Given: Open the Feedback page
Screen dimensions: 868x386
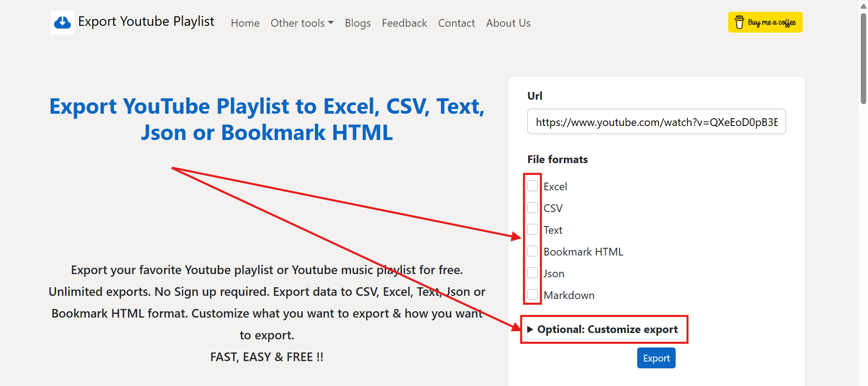Looking at the screenshot, I should tap(404, 23).
